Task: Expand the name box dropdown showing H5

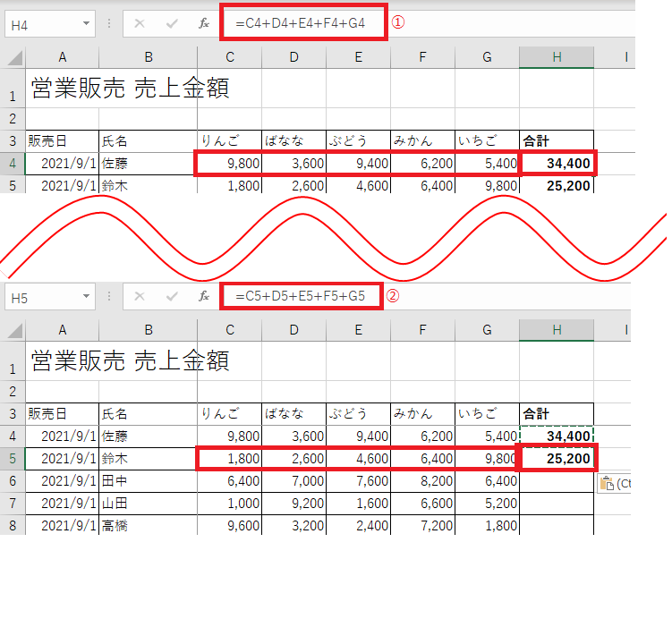Action: click(x=86, y=296)
